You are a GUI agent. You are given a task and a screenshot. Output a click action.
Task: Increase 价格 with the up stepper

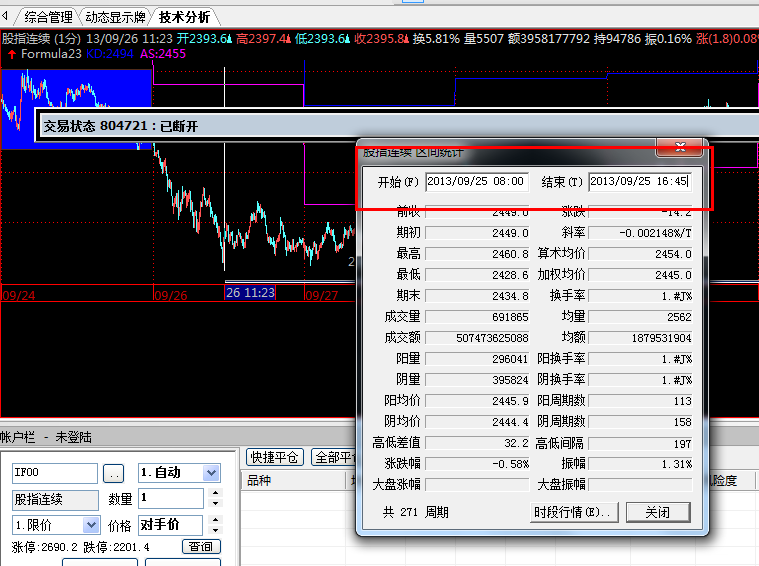click(212, 520)
